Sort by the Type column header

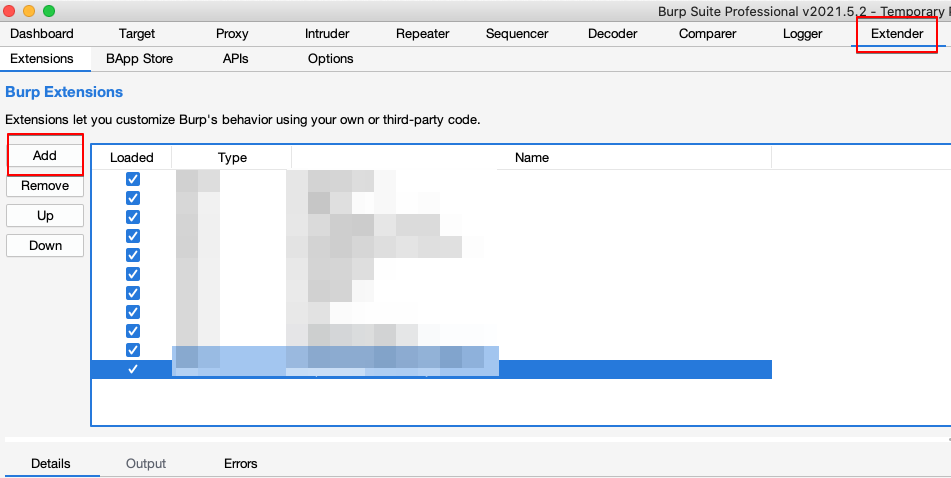232,158
